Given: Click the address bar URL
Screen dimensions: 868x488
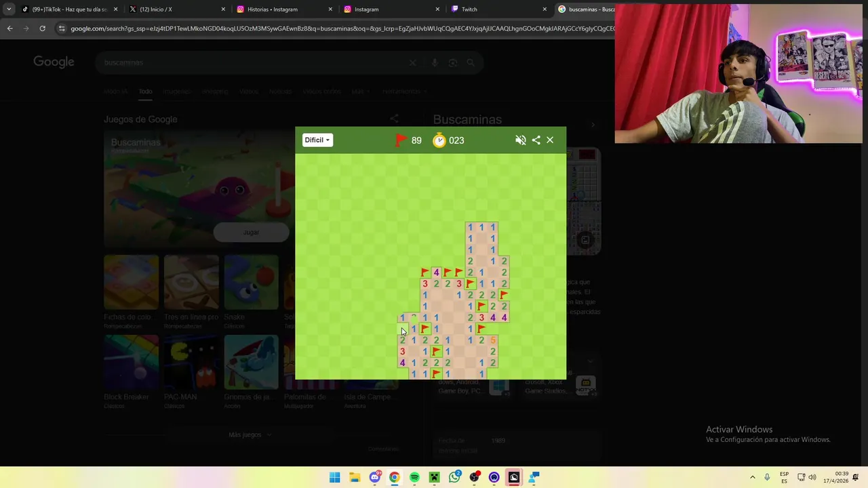Looking at the screenshot, I should tap(342, 28).
